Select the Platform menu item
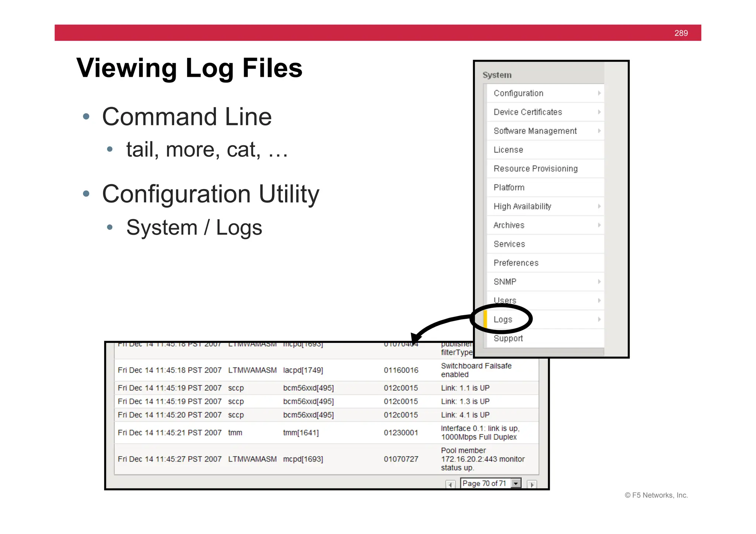The width and height of the screenshot is (756, 534). pos(545,187)
